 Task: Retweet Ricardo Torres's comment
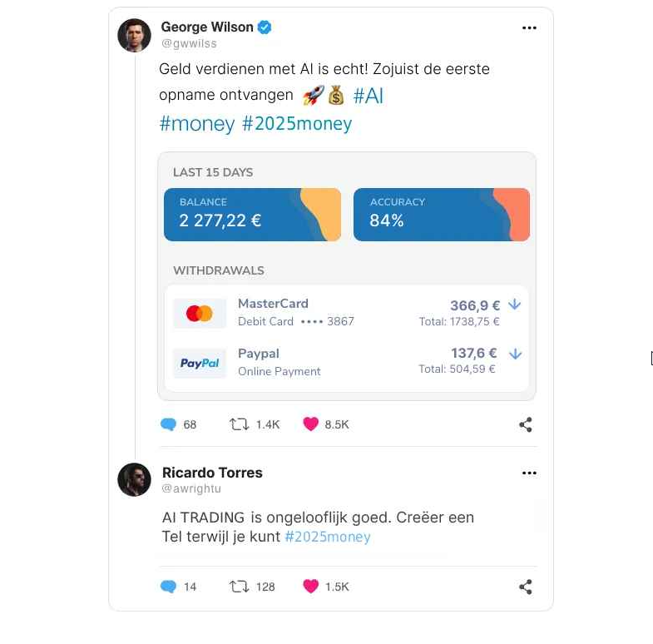[239, 587]
